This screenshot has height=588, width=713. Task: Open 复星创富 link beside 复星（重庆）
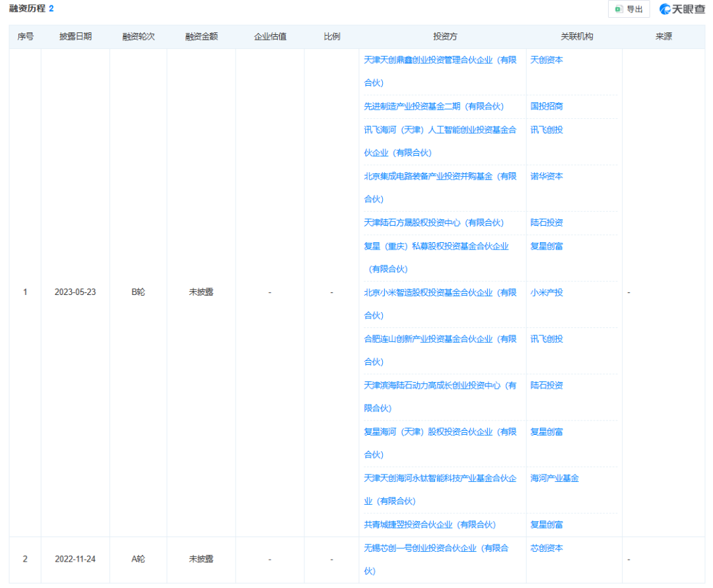click(547, 246)
